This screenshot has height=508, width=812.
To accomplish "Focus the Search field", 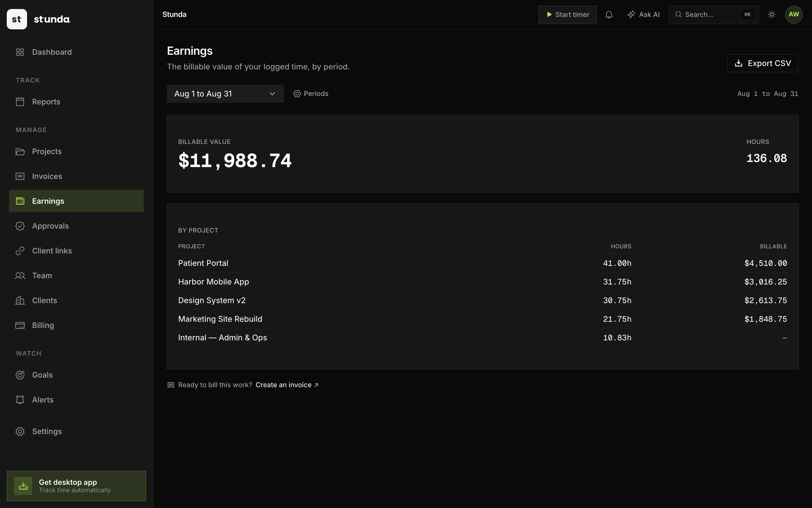I will (714, 14).
